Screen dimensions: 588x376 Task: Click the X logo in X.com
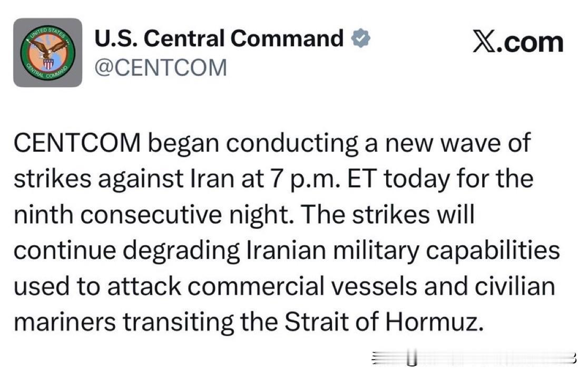click(x=485, y=41)
